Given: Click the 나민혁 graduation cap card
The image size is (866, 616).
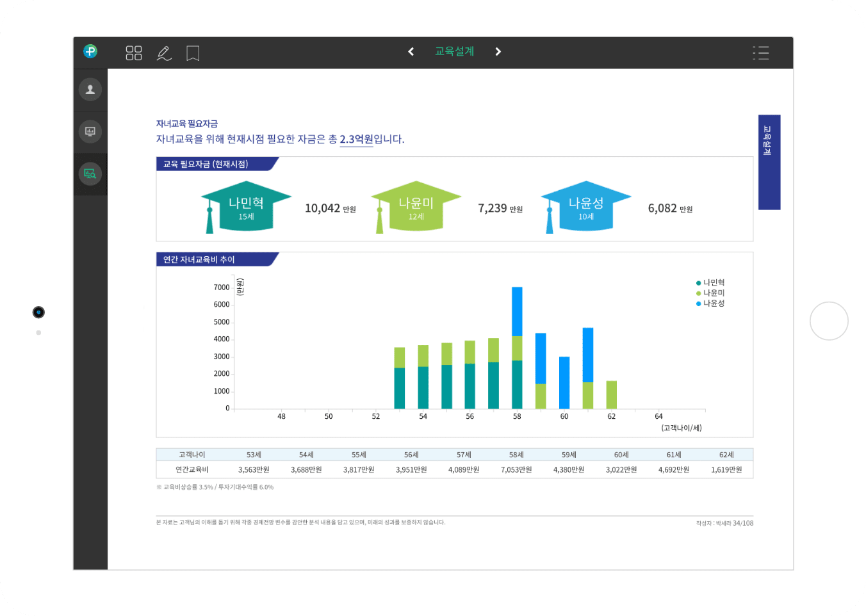Looking at the screenshot, I should click(246, 207).
